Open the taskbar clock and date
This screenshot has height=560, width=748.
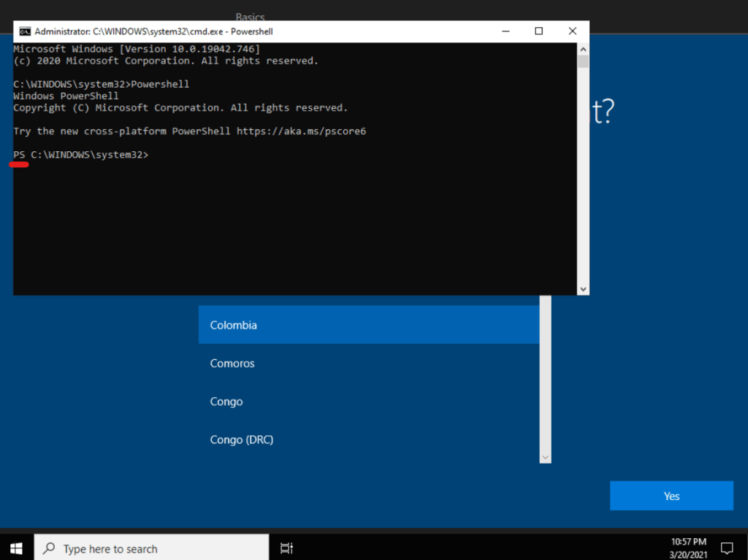688,548
